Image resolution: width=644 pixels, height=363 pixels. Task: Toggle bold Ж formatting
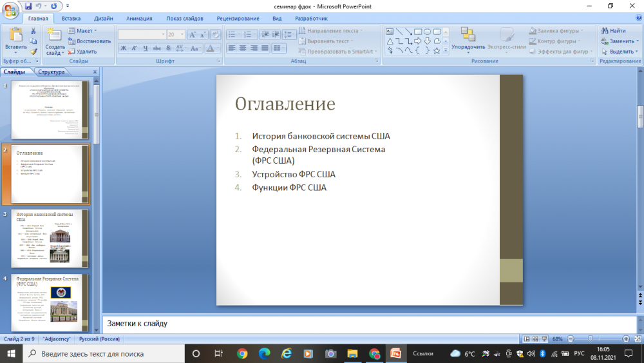124,48
